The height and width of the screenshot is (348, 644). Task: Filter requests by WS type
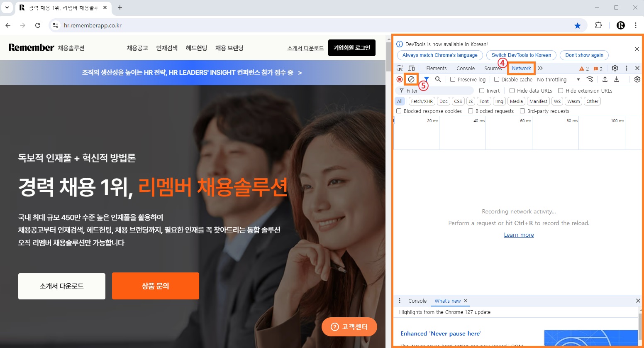(x=557, y=101)
